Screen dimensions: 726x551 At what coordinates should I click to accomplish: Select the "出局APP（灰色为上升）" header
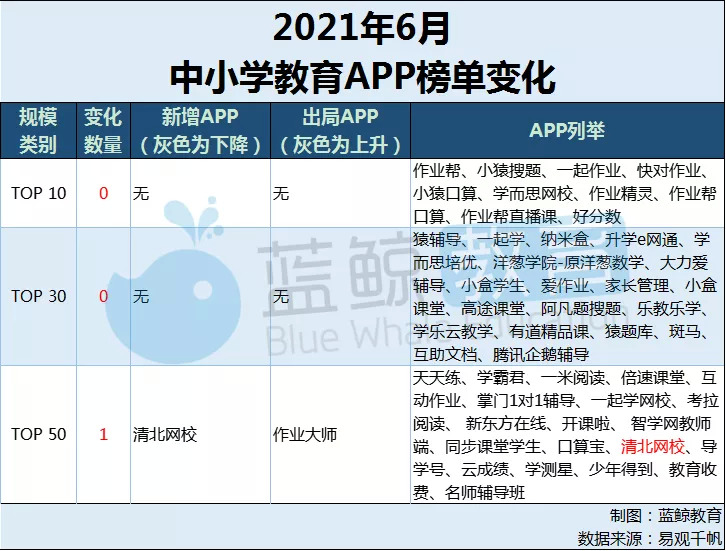pos(340,131)
